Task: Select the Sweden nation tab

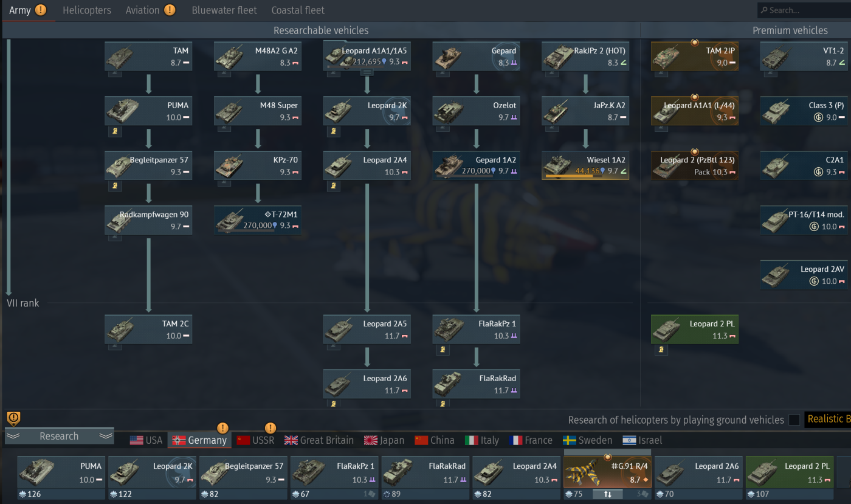Action: 587,440
